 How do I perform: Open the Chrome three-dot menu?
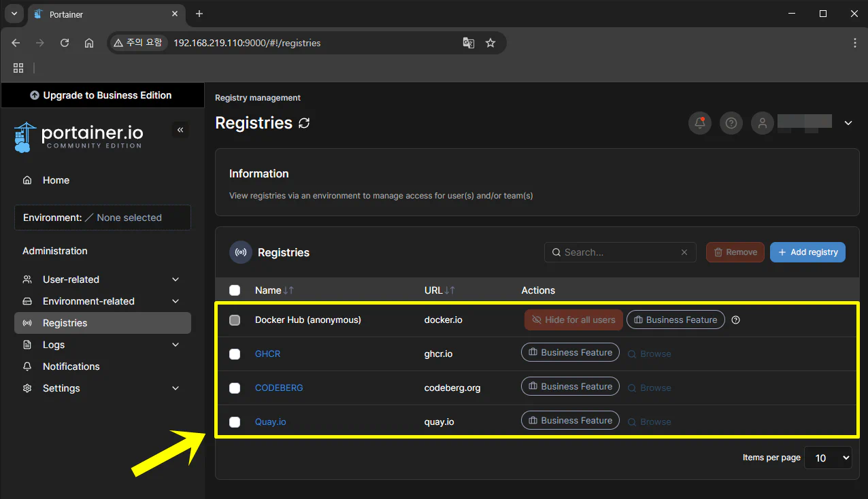(855, 43)
